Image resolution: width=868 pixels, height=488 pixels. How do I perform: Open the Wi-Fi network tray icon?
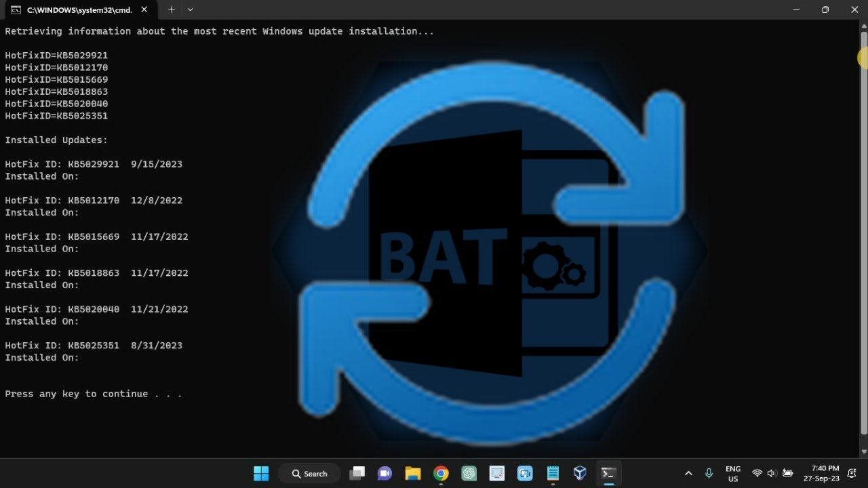[x=757, y=474]
